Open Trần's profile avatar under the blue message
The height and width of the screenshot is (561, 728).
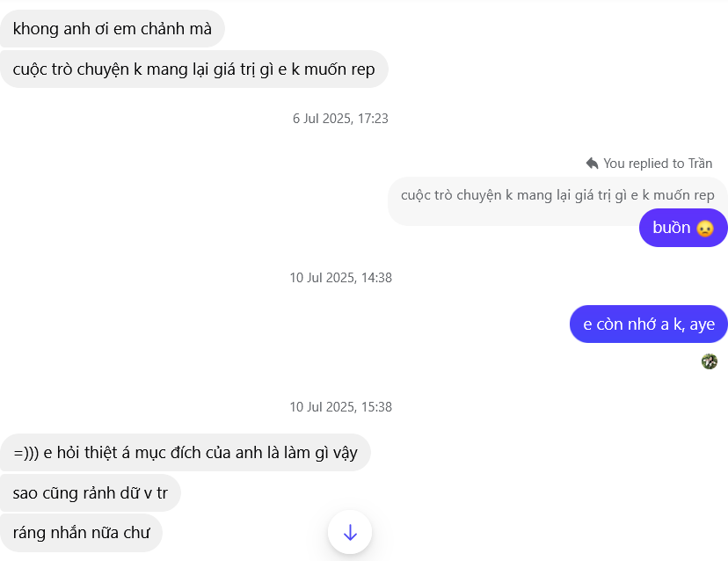coord(710,361)
